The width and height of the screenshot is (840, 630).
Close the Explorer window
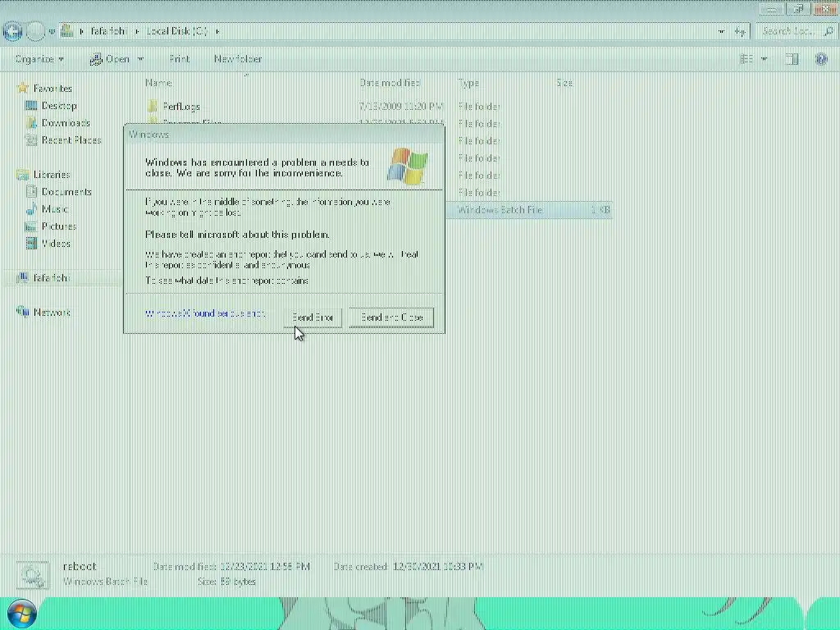pos(825,8)
